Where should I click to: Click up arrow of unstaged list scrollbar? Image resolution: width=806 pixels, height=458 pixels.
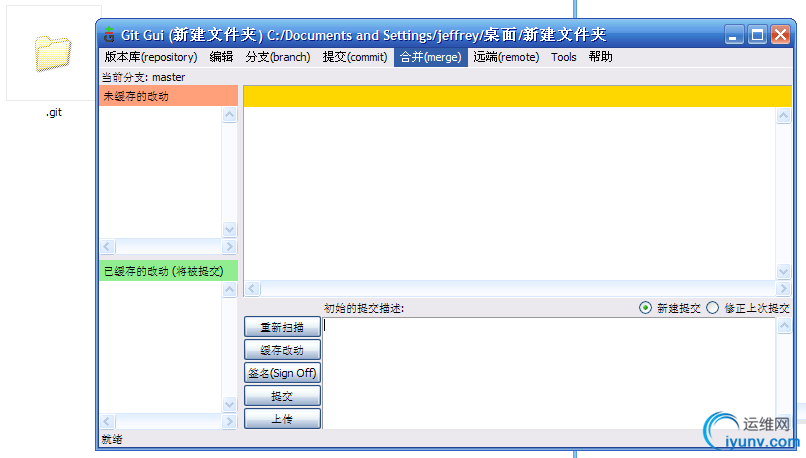click(x=229, y=114)
